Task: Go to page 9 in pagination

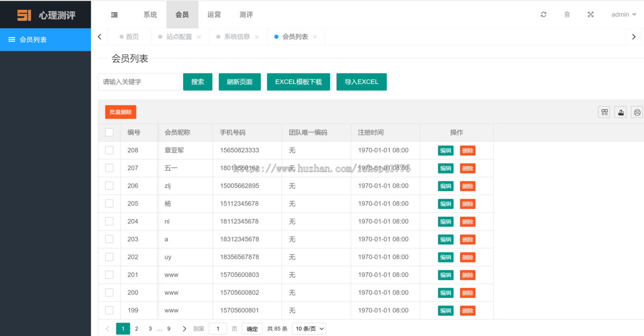Action: pos(169,328)
